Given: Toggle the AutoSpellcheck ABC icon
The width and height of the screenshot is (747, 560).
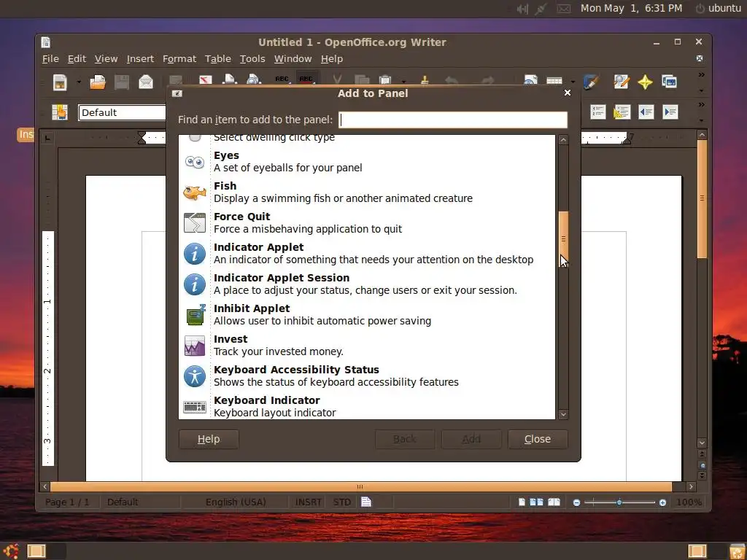Looking at the screenshot, I should coord(306,79).
